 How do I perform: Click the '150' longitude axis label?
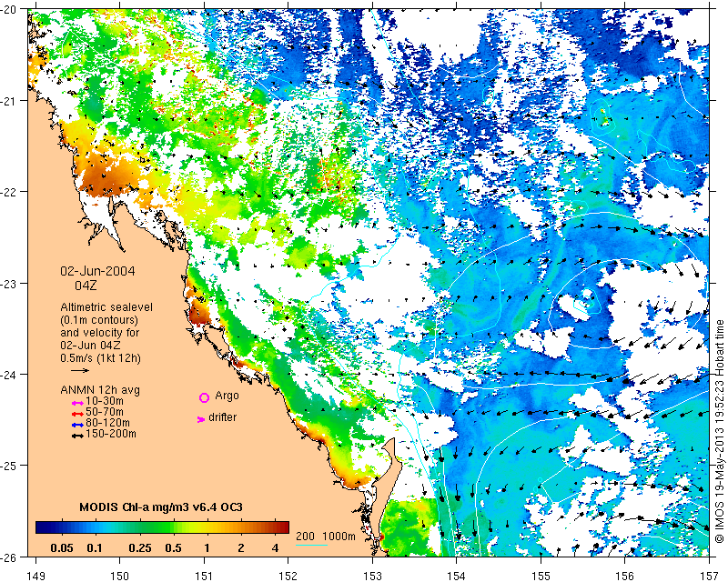point(120,576)
